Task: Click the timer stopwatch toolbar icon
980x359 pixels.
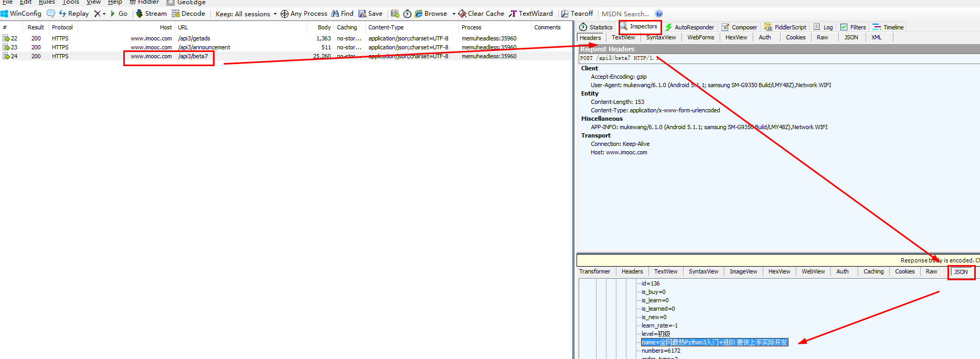Action: [x=407, y=14]
